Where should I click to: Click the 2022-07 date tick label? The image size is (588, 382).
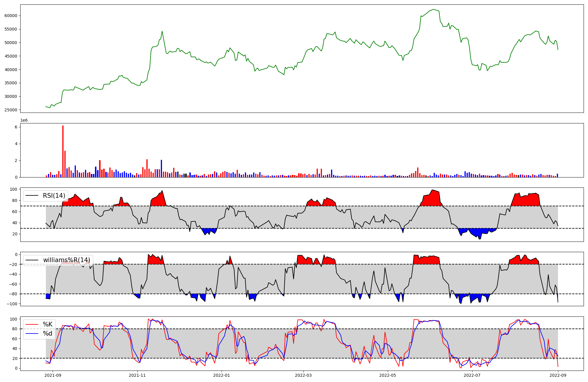pos(472,375)
